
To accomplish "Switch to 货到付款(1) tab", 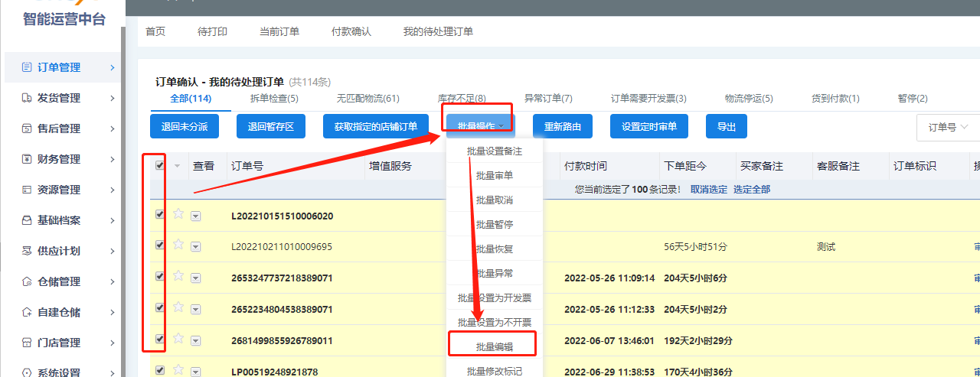I will 835,99.
